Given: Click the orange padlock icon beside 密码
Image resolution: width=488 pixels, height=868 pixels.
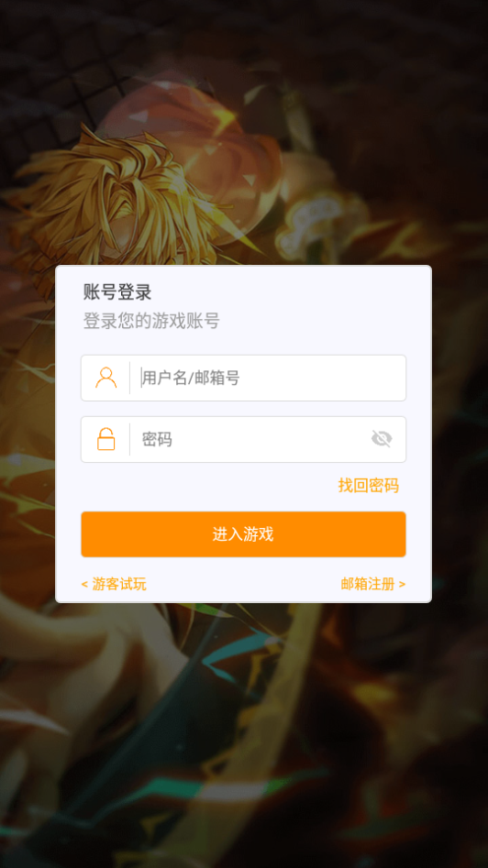Looking at the screenshot, I should 105,439.
